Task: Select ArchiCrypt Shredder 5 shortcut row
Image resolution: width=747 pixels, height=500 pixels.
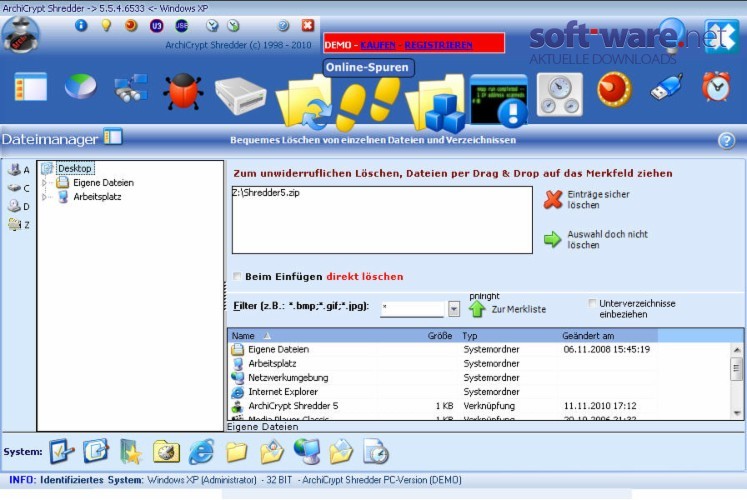Action: pyautogui.click(x=443, y=406)
